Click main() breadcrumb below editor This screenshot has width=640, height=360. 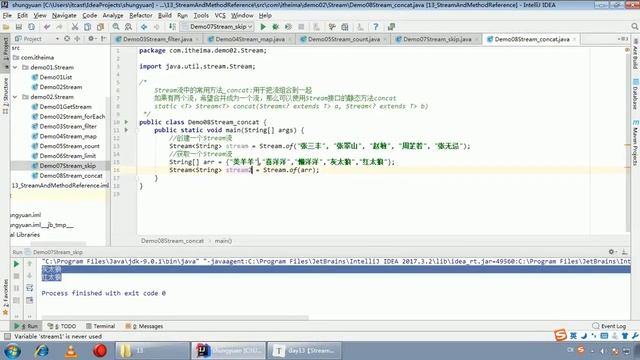coord(223,241)
